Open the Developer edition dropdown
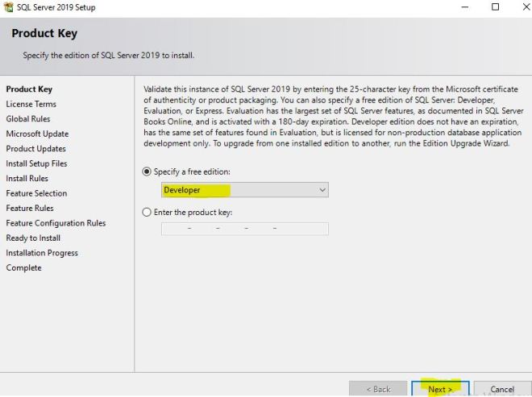This screenshot has width=532, height=397. coord(243,190)
